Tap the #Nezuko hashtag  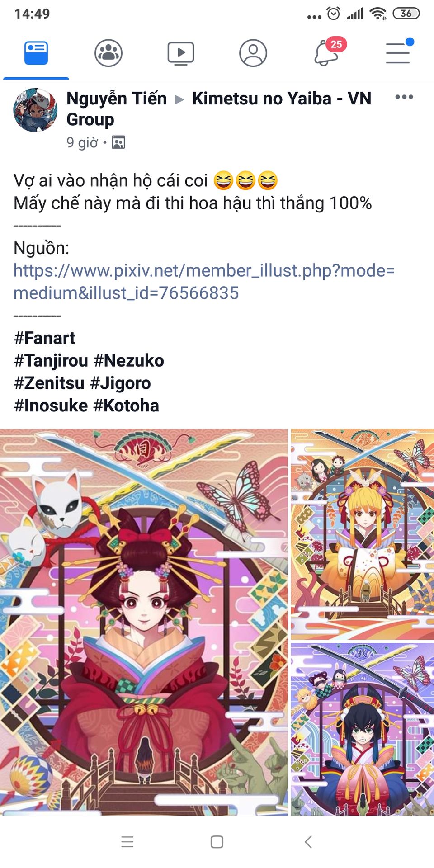pyautogui.click(x=129, y=361)
